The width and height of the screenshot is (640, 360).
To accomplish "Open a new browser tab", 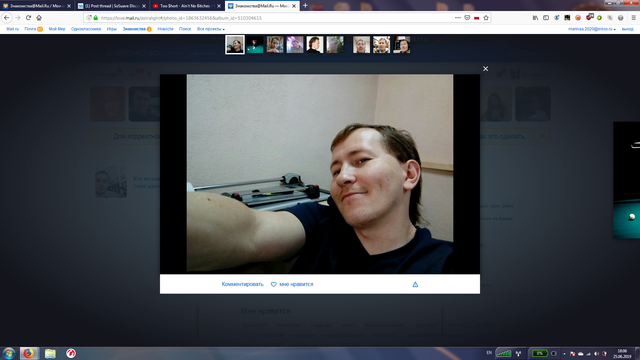I will 305,6.
